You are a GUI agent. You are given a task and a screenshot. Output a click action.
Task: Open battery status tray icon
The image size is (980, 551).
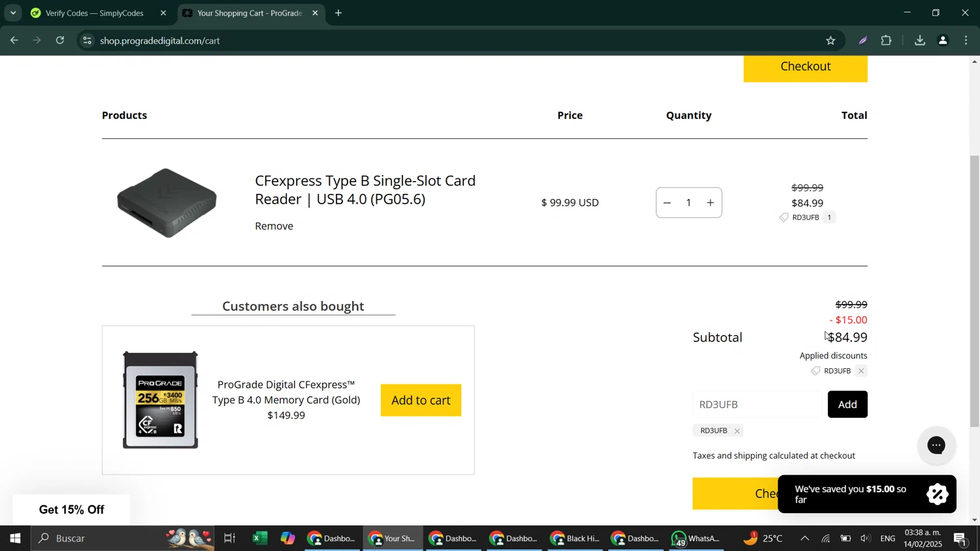(846, 539)
